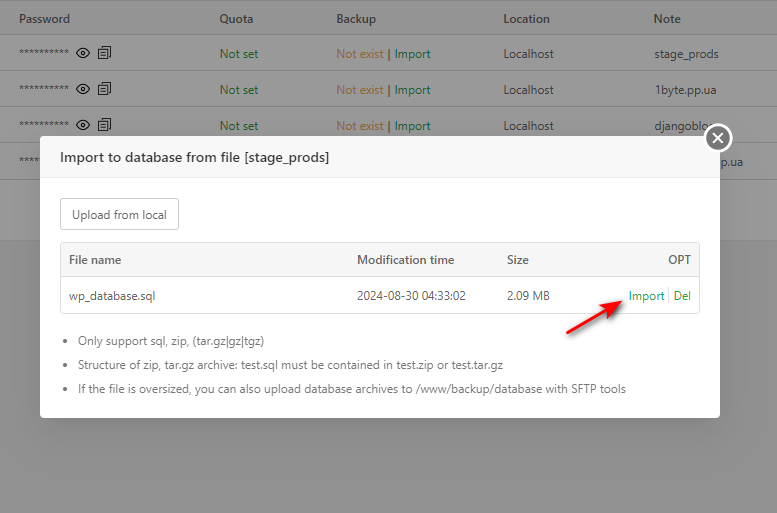The image size is (777, 513).
Task: Close the import dialog
Action: pyautogui.click(x=718, y=138)
